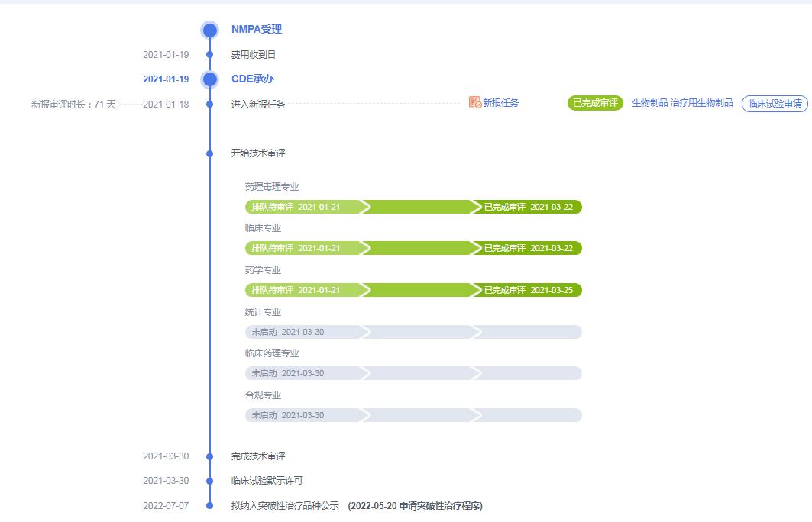Select the 拟纳入突破性治疗品种公示 timeline dot
Image resolution: width=812 pixels, height=522 pixels.
click(209, 505)
